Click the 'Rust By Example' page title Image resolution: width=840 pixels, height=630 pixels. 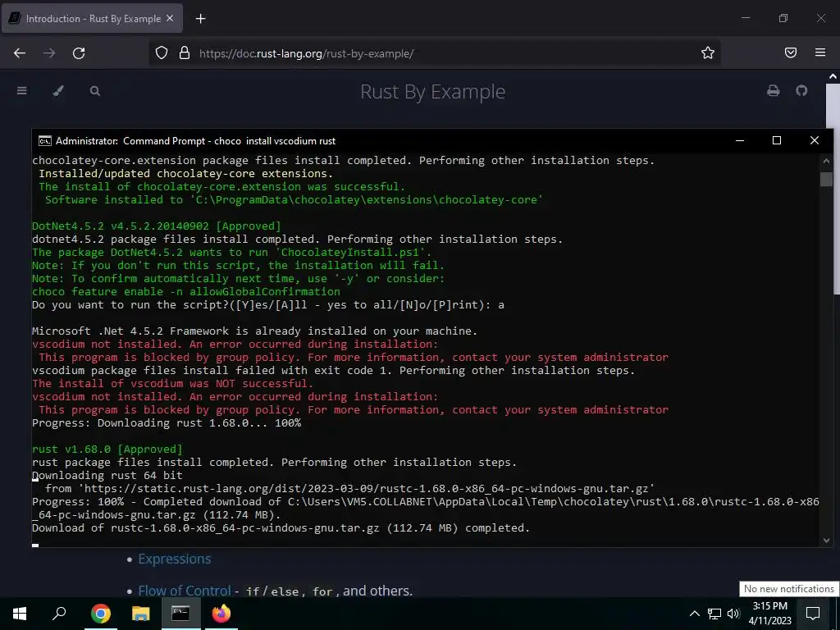coord(432,92)
